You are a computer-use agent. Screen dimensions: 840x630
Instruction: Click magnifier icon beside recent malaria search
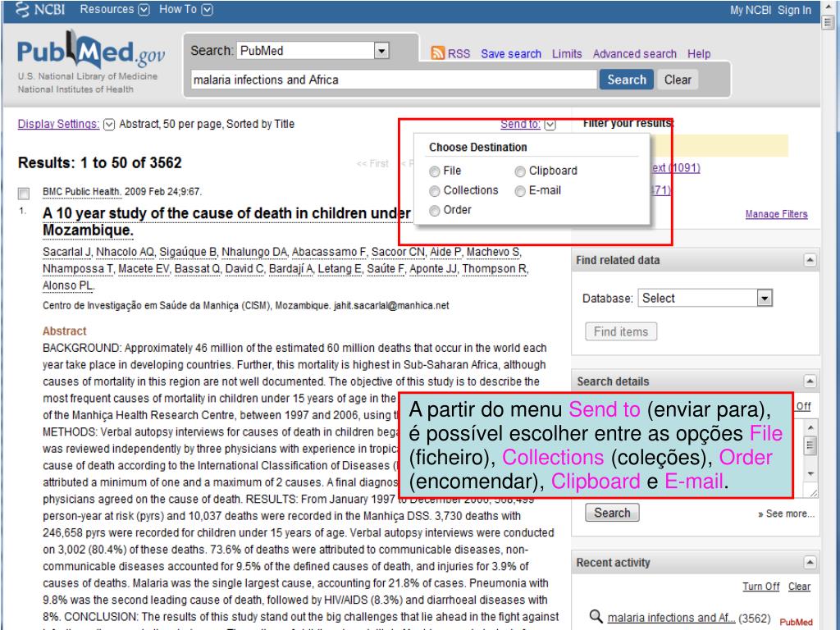coord(596,617)
